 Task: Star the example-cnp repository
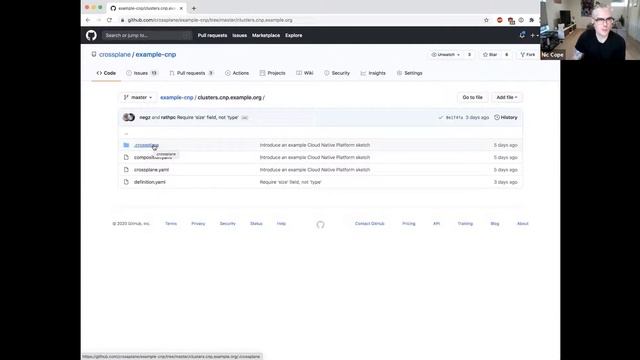[x=490, y=55]
